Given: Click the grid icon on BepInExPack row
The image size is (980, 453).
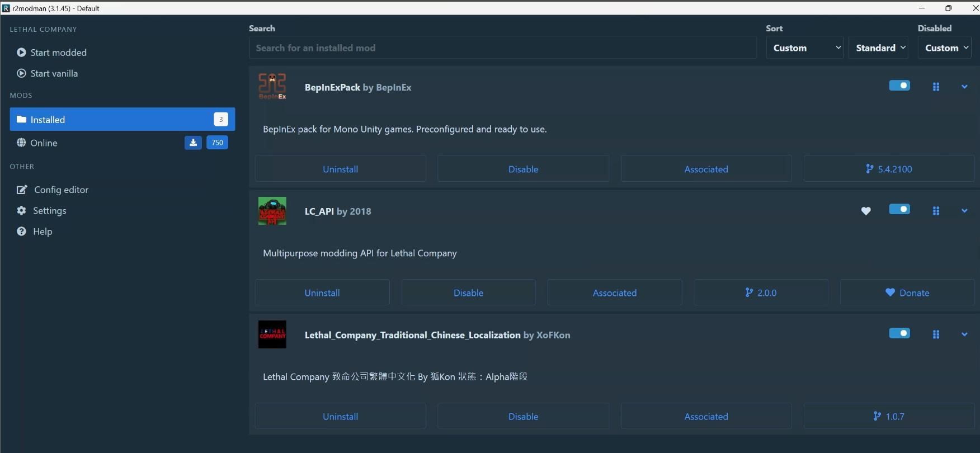Looking at the screenshot, I should [936, 87].
